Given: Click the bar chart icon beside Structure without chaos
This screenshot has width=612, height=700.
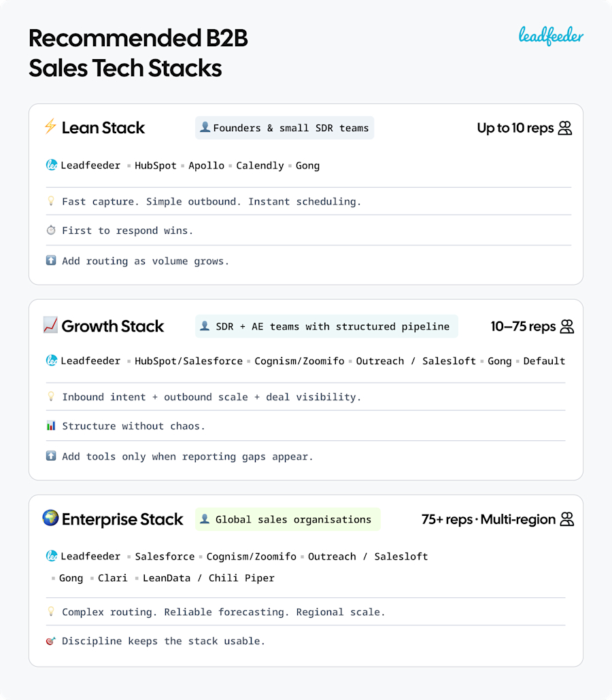Looking at the screenshot, I should point(51,426).
